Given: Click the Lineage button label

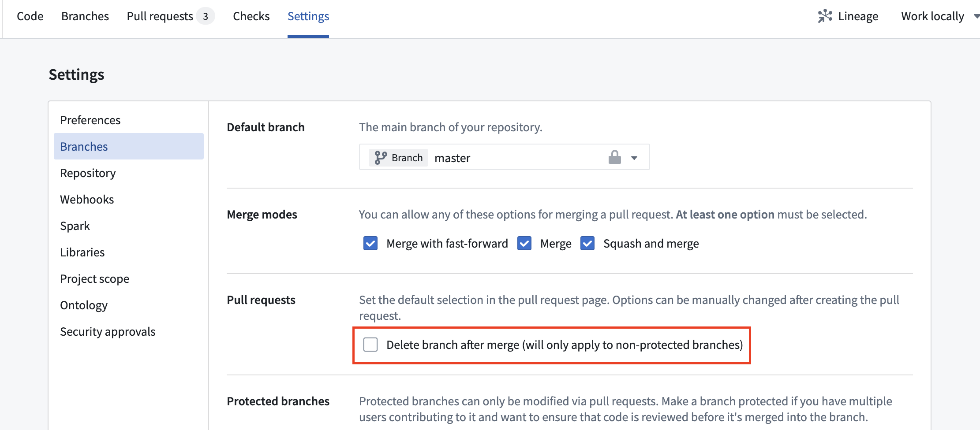Looking at the screenshot, I should click(x=858, y=16).
